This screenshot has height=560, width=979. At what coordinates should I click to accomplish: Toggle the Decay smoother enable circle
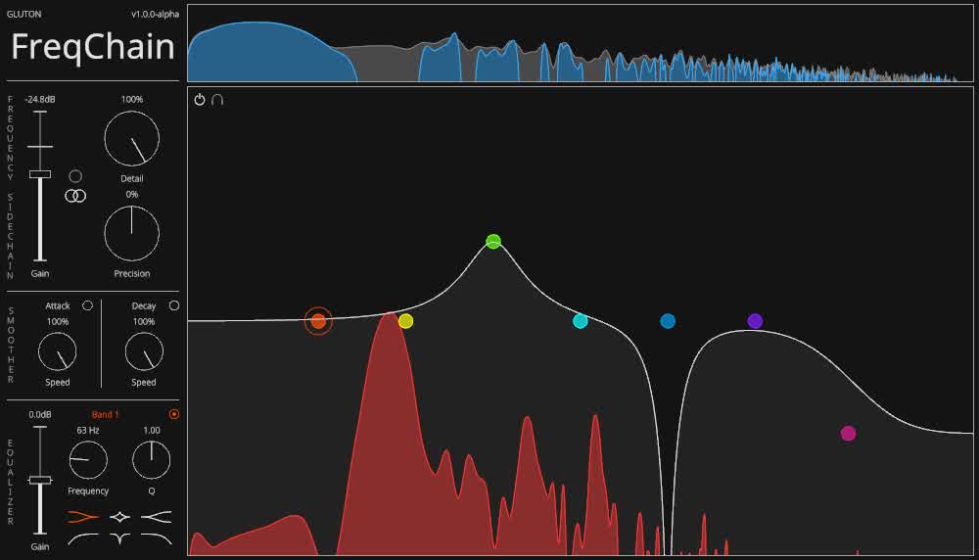(x=174, y=305)
